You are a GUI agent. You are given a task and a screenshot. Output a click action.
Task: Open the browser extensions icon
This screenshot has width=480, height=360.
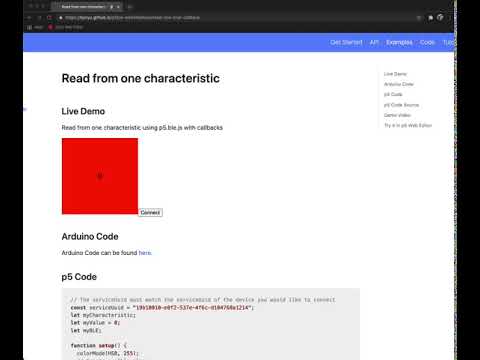click(430, 17)
